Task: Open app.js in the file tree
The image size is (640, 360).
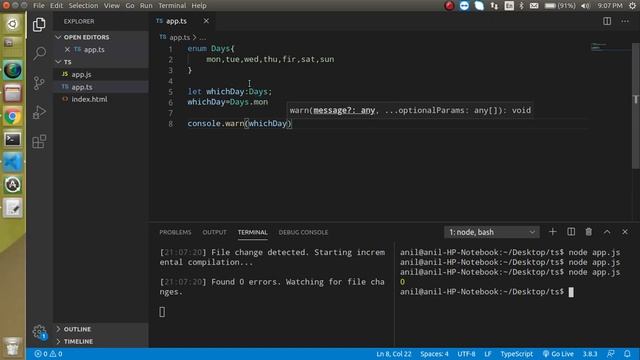Action: (101, 74)
